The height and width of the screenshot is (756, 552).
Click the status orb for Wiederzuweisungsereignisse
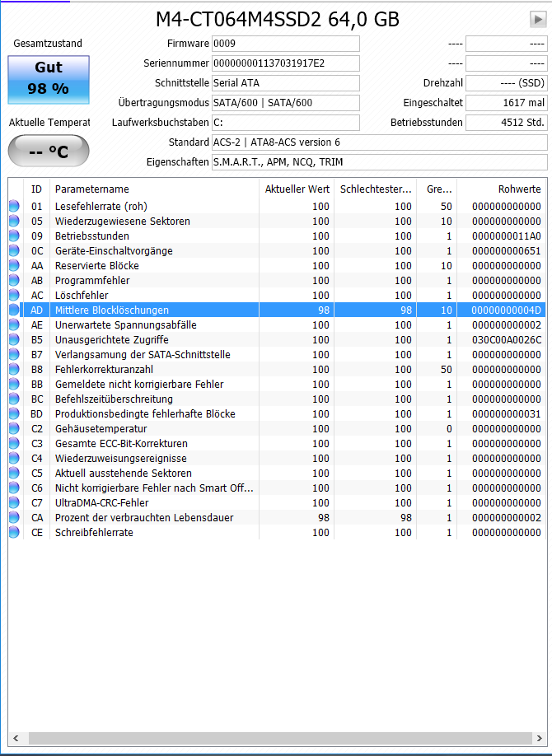(x=14, y=459)
